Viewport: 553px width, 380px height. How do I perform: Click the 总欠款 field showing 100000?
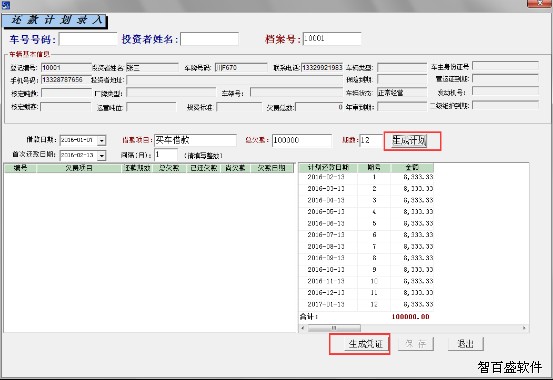click(302, 140)
